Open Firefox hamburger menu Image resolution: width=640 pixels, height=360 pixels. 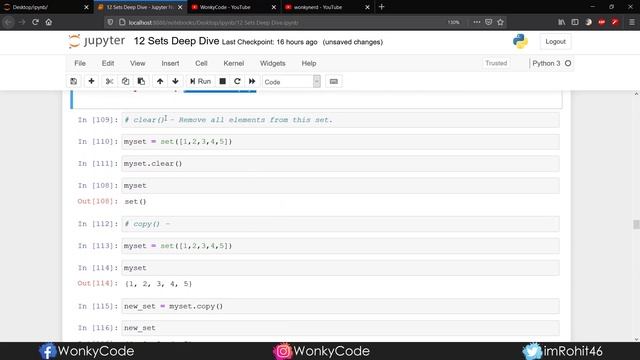click(631, 22)
